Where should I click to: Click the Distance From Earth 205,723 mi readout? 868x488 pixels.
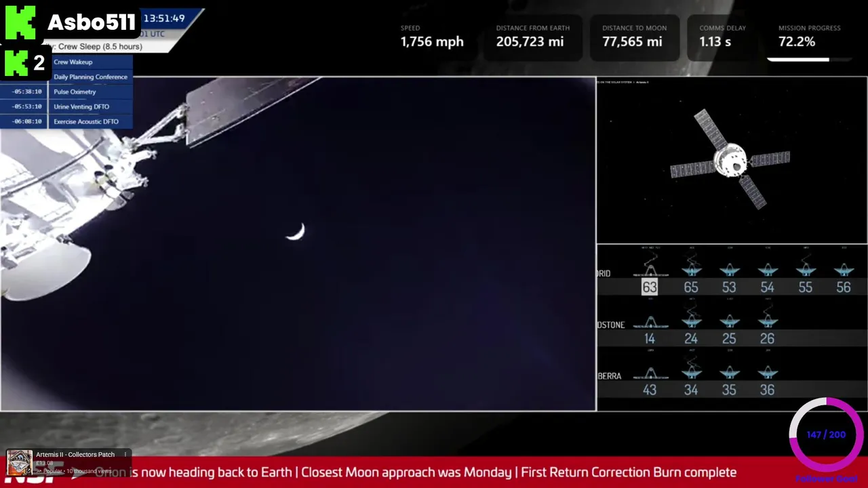533,37
